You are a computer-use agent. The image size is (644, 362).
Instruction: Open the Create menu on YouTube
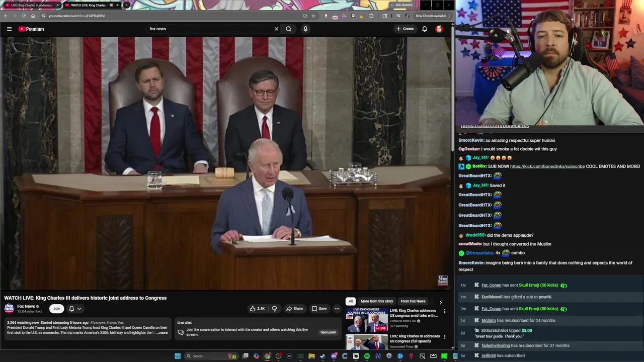click(x=405, y=29)
